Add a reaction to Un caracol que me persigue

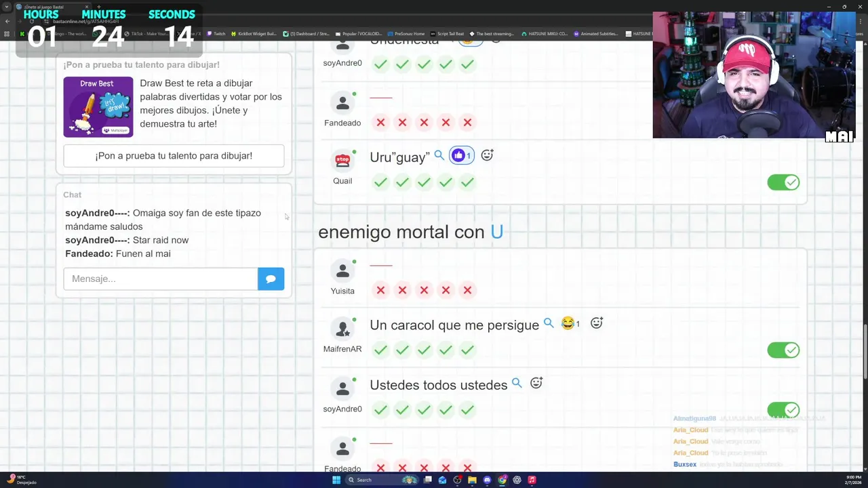pyautogui.click(x=597, y=323)
